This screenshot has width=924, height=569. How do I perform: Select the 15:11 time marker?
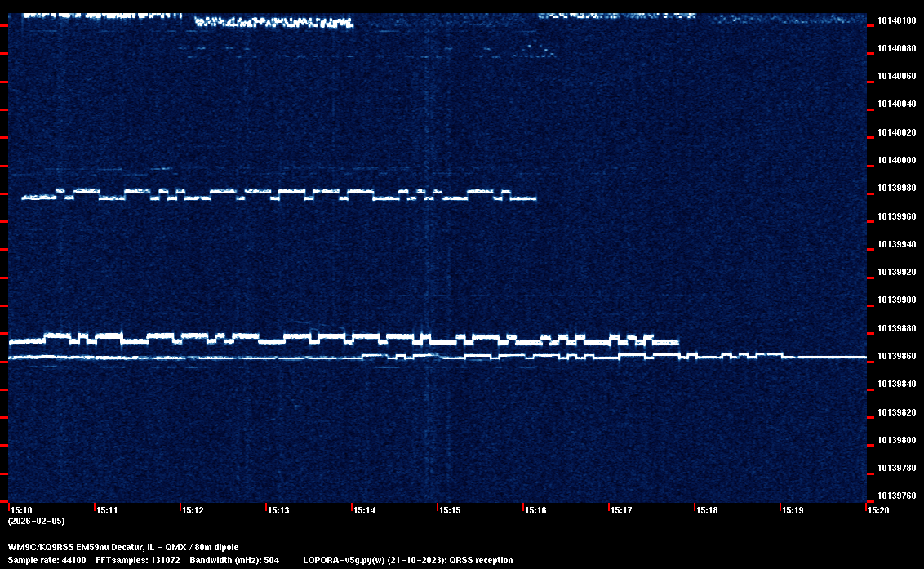[x=107, y=510]
